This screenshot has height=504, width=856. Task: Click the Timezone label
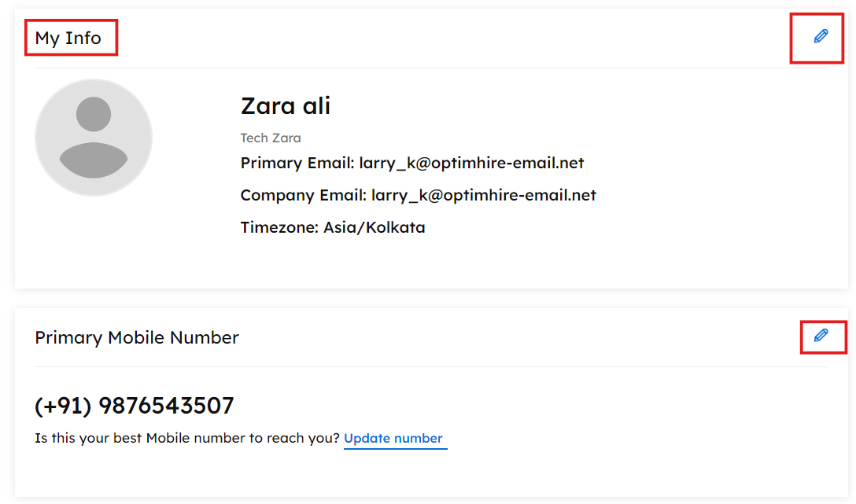279,228
